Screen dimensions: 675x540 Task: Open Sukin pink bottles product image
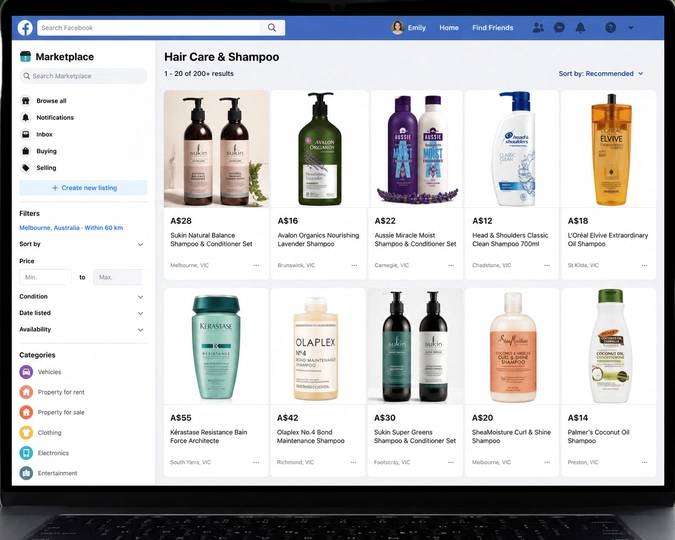(216, 149)
